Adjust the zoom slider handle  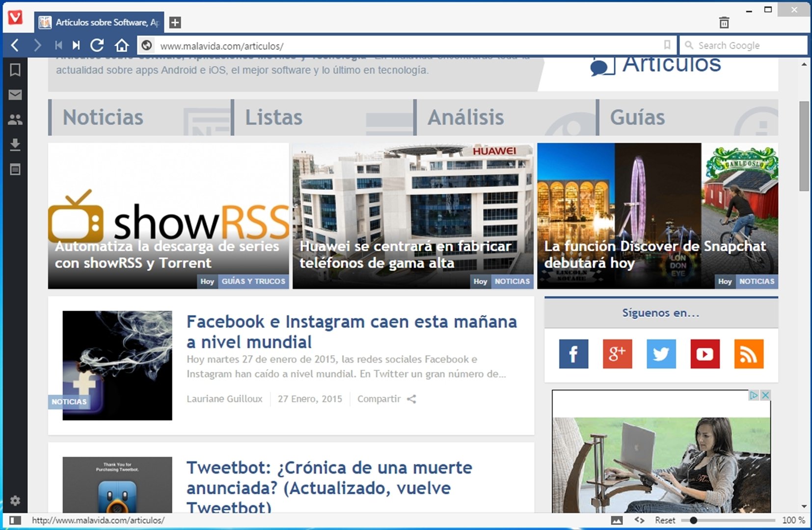tap(693, 520)
